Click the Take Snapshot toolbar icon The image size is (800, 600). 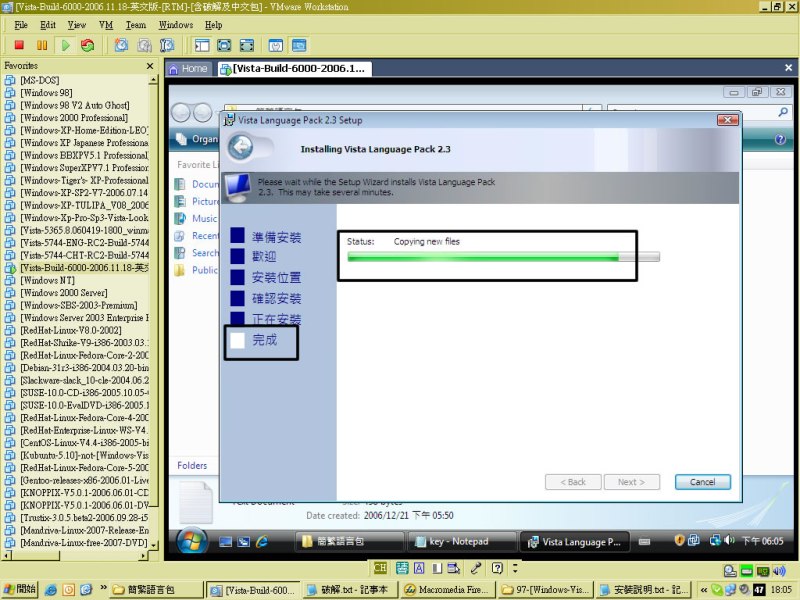tap(121, 45)
